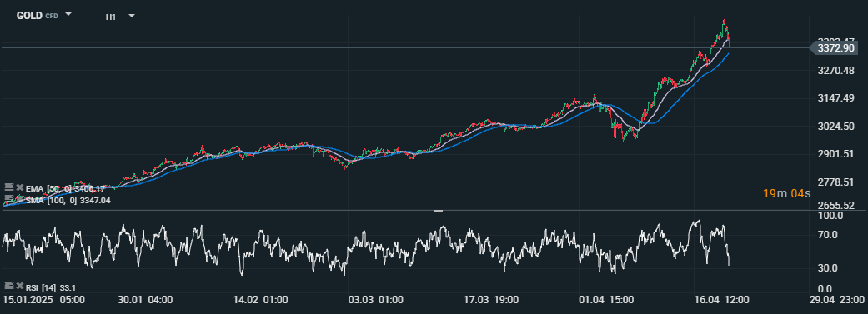Open RSI indicator settings icon
This screenshot has width=868, height=314.
point(9,285)
